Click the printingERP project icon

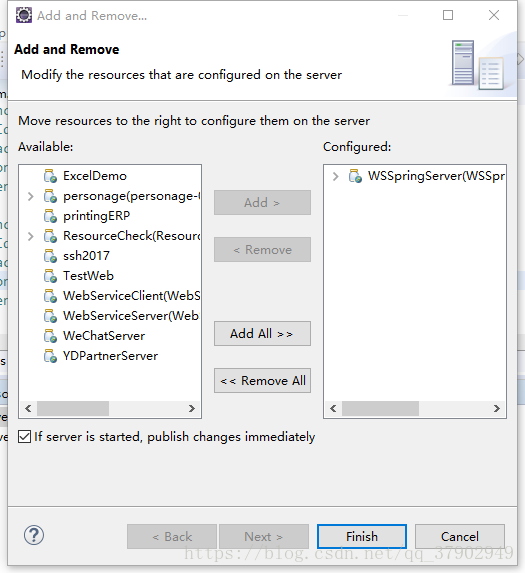click(50, 216)
